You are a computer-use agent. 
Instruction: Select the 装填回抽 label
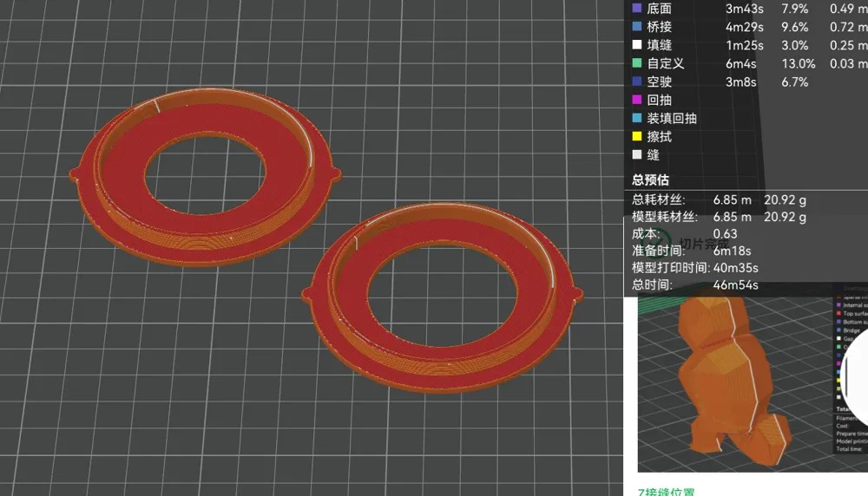click(x=672, y=118)
